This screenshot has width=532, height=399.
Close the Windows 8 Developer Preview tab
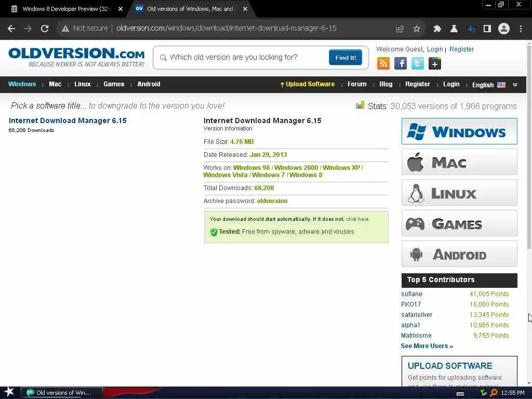[121, 9]
